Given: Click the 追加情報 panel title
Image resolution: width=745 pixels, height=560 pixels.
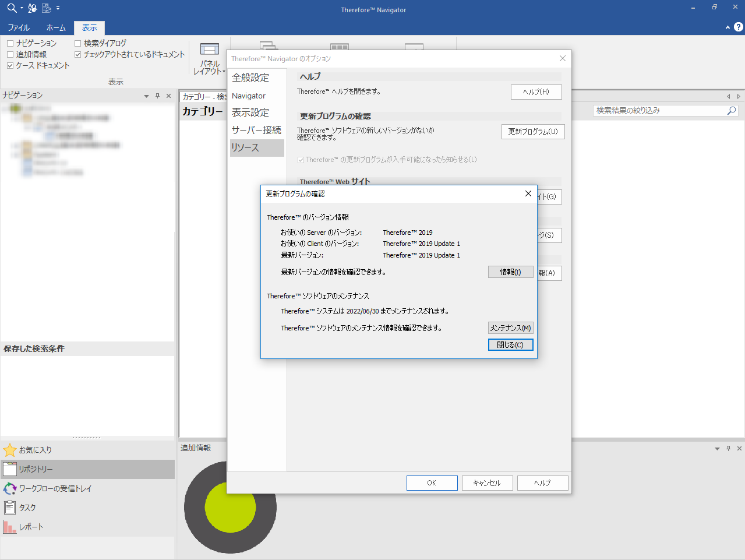Looking at the screenshot, I should coord(196,448).
